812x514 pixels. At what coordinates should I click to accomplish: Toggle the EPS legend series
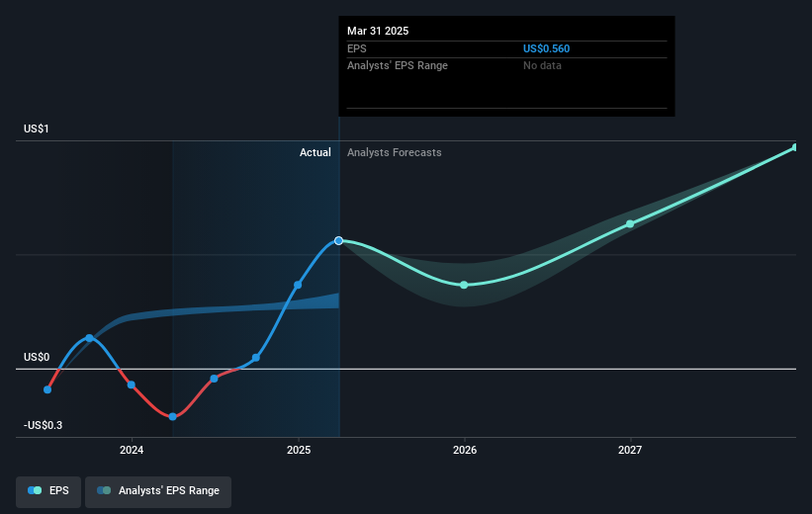(48, 490)
